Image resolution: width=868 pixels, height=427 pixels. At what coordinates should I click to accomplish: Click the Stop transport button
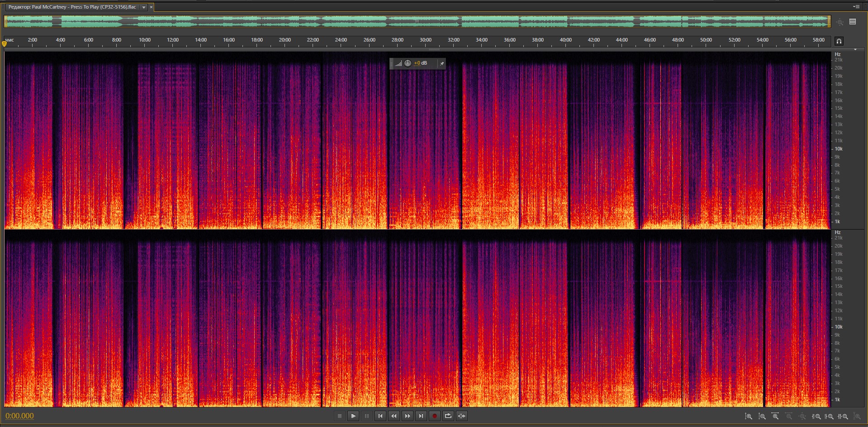pyautogui.click(x=340, y=416)
